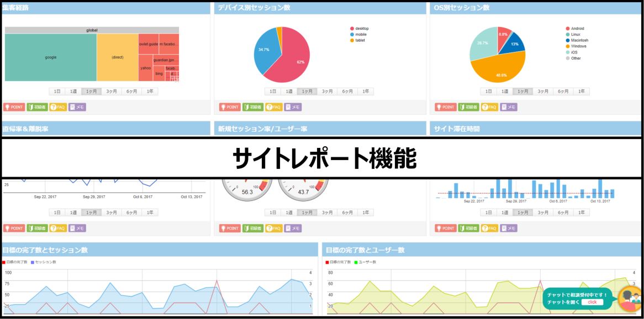Screen dimensions: 644x319
Task: Click FAQ button under デバイス別セッション数
Action: point(274,107)
